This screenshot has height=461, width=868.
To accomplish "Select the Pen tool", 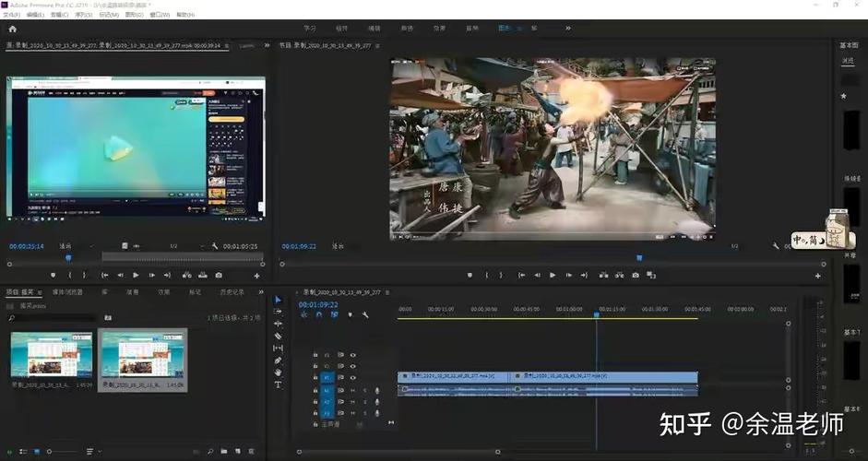I will 278,361.
